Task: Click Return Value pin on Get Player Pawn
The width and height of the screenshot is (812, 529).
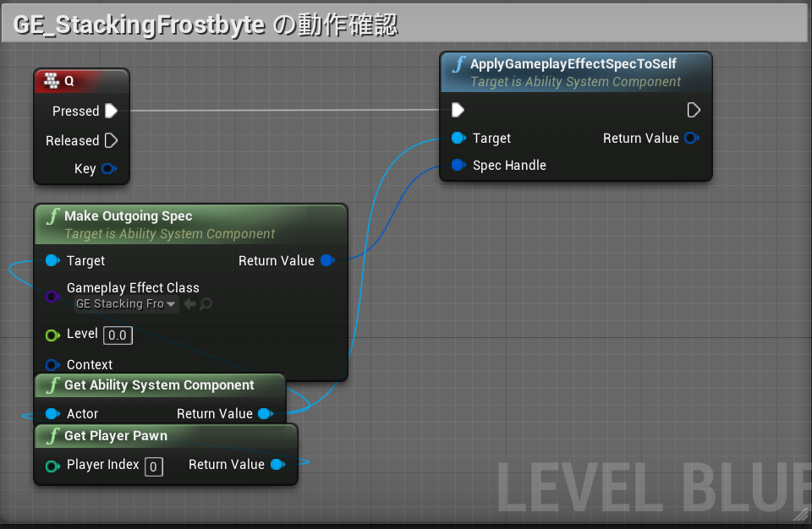Action: pyautogui.click(x=278, y=464)
